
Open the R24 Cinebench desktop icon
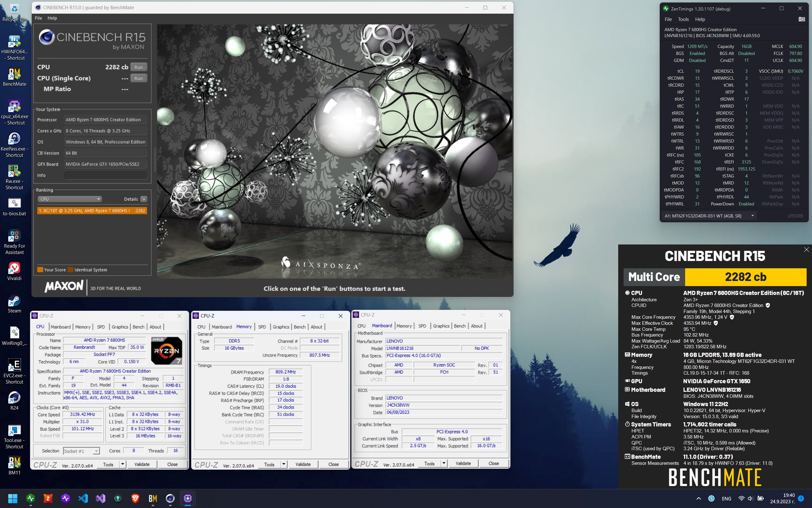pyautogui.click(x=14, y=401)
